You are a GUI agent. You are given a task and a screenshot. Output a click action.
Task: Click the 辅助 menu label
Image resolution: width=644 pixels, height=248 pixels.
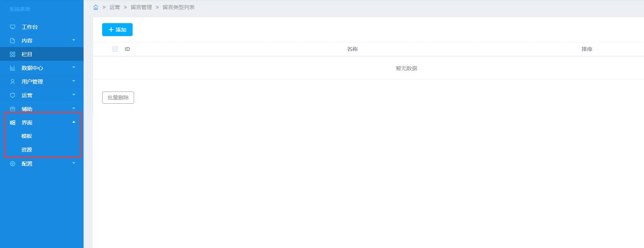27,109
